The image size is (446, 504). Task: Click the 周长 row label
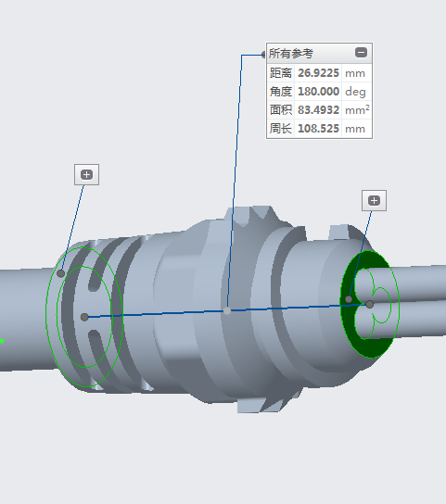click(281, 129)
